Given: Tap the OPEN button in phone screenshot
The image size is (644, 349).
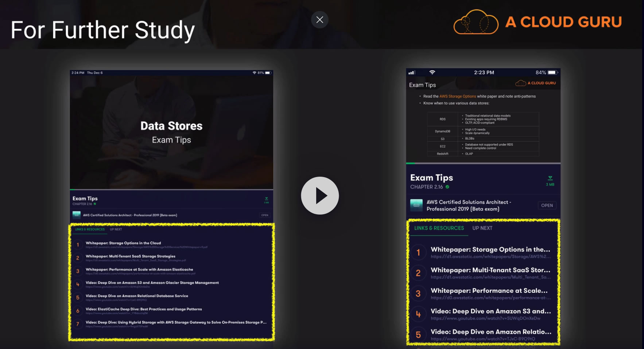Looking at the screenshot, I should pos(547,205).
